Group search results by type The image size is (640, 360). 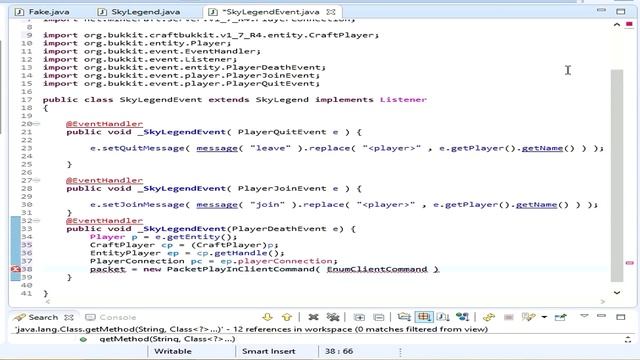[x=462, y=317]
